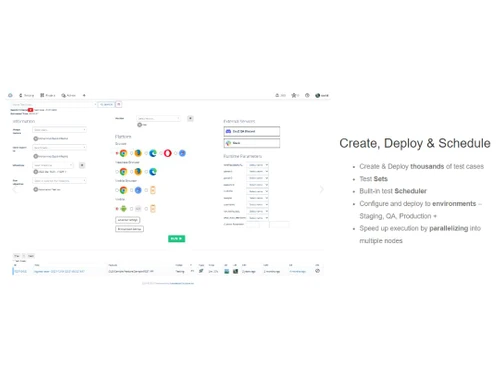
Task: Click the footer link at the bottom
Action: (x=182, y=283)
